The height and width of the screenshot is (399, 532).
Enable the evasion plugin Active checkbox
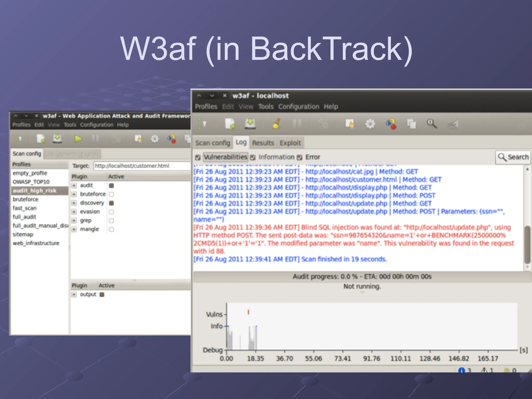[111, 212]
